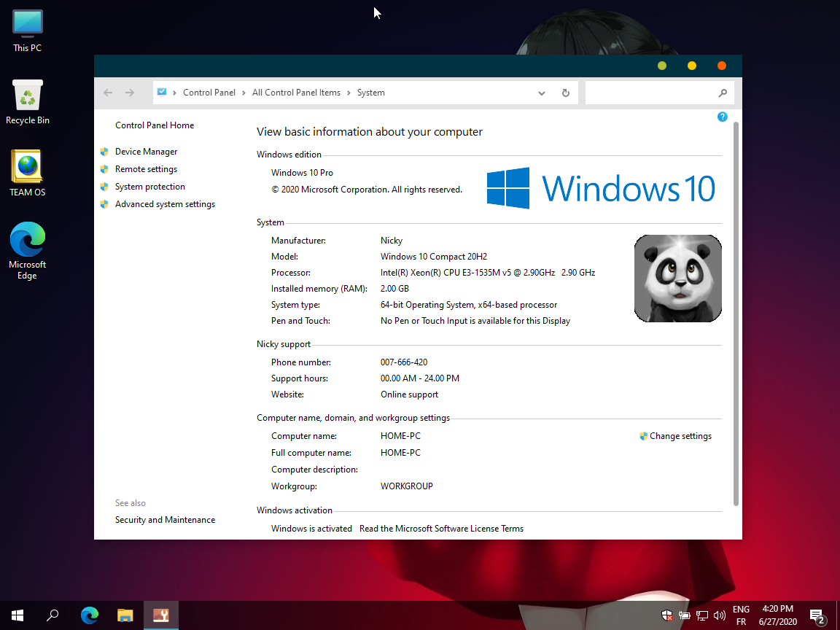
Task: Click the ENG FR language indicator
Action: (741, 615)
